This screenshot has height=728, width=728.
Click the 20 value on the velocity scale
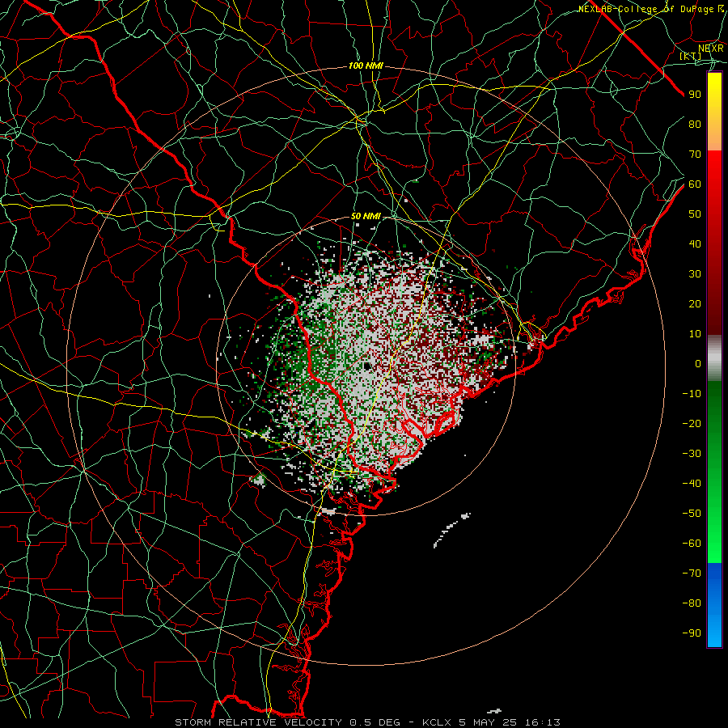click(695, 303)
